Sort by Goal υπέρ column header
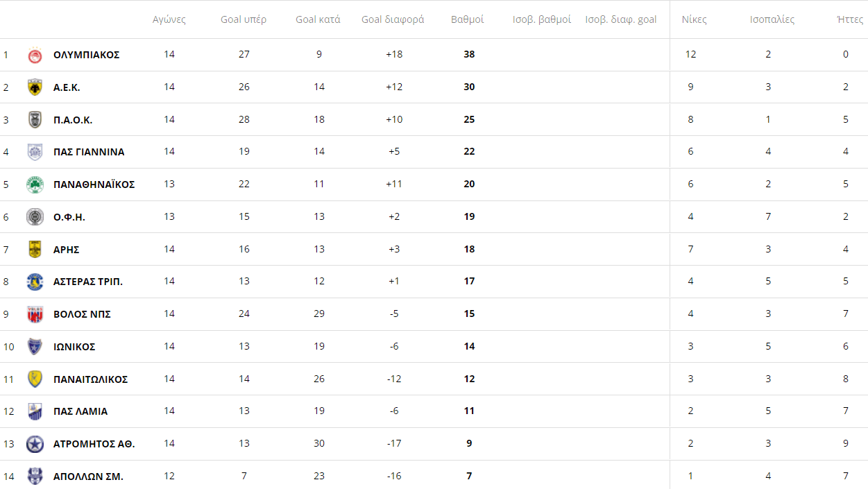 click(244, 19)
